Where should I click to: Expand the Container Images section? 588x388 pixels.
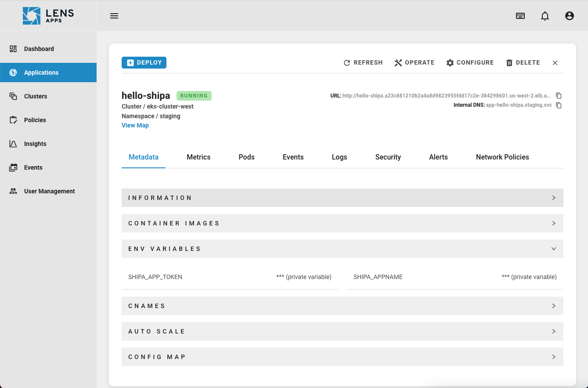[343, 223]
